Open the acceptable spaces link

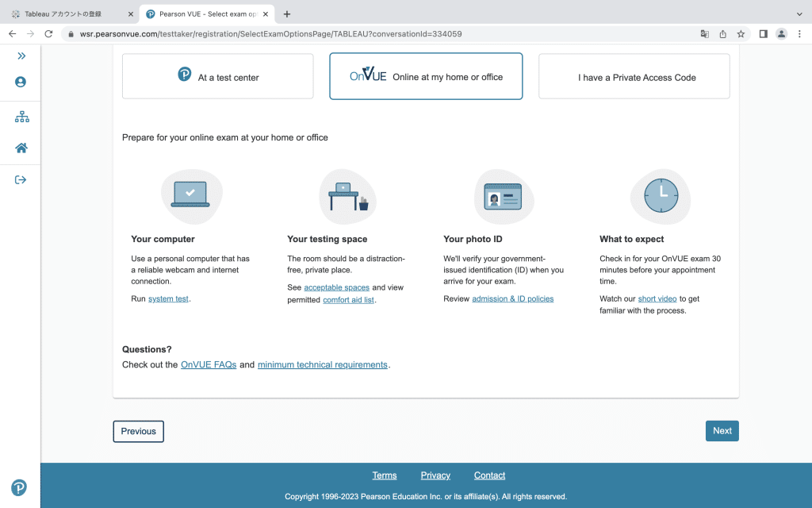tap(336, 287)
